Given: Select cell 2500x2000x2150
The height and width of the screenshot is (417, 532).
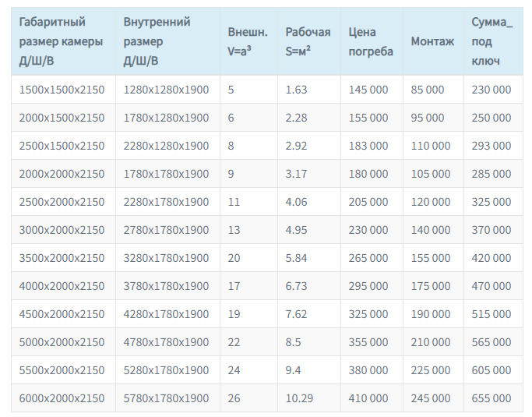Looking at the screenshot, I should pos(62,202).
